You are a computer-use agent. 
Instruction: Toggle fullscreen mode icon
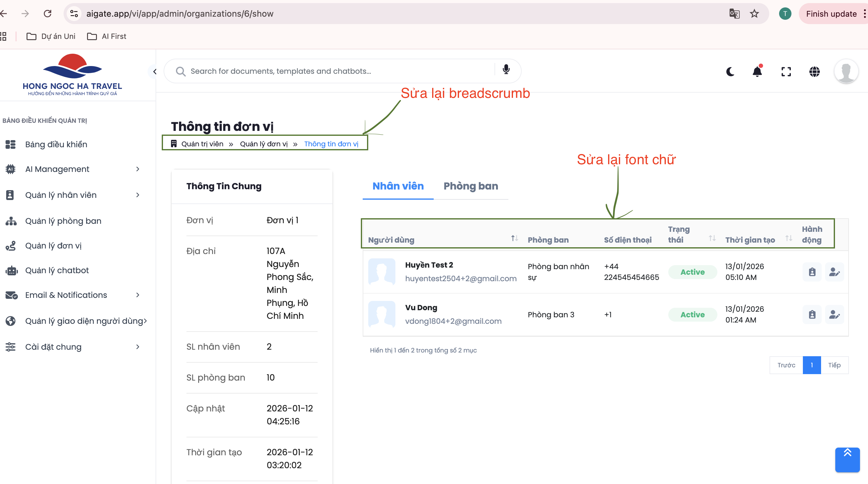pos(786,71)
